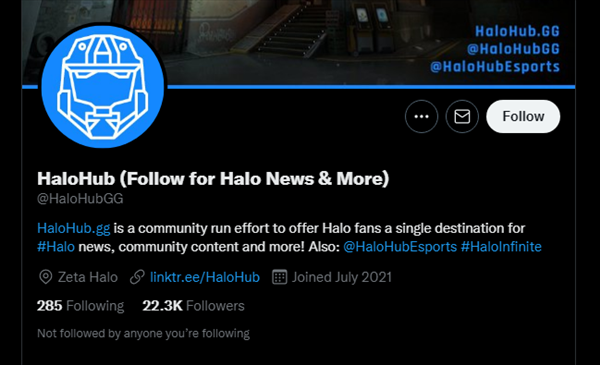Click the location pin icon
600x365 pixels.
(46, 277)
